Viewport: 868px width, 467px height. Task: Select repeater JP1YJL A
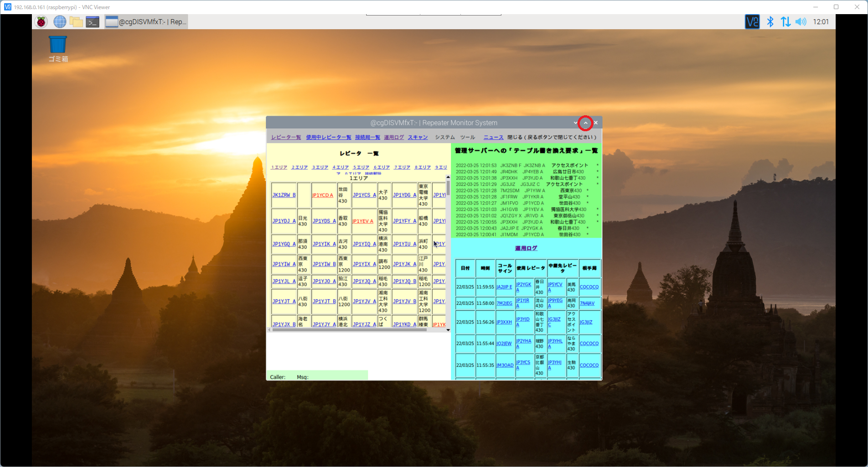(x=284, y=281)
